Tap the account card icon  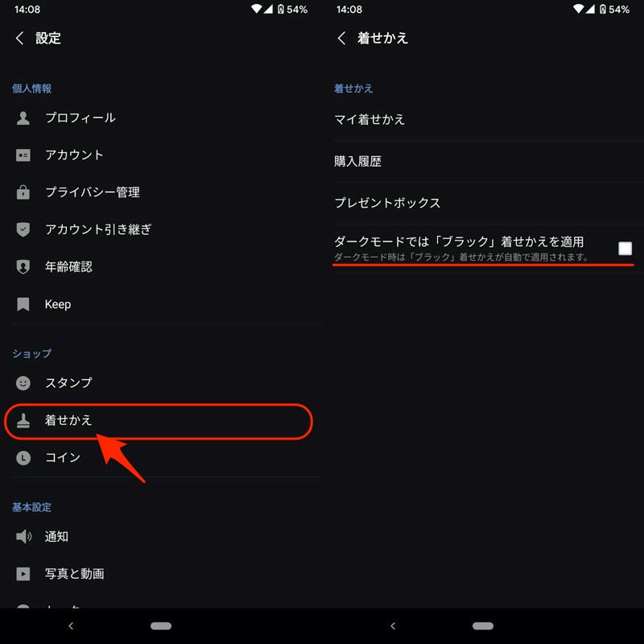pos(23,155)
